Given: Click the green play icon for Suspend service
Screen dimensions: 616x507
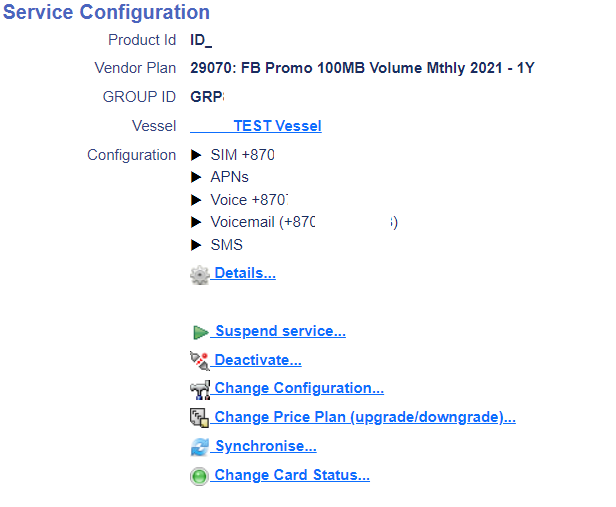Looking at the screenshot, I should pyautogui.click(x=200, y=332).
